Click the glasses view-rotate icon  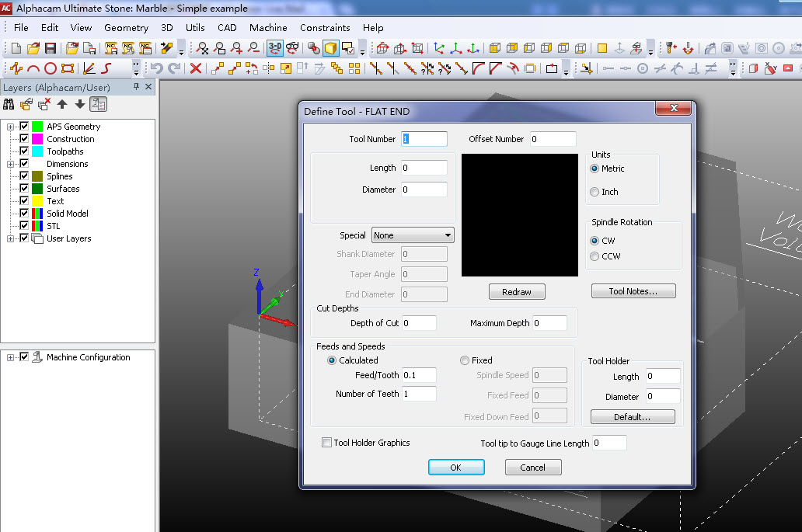[x=292, y=49]
